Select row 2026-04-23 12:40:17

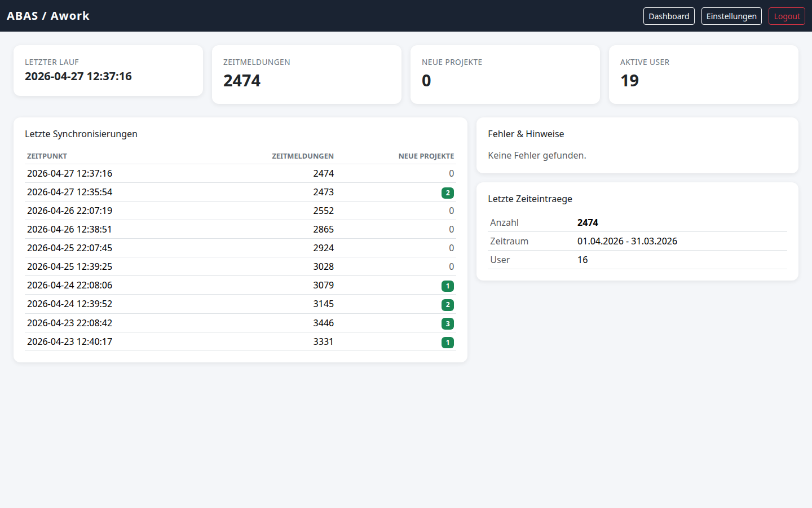240,341
